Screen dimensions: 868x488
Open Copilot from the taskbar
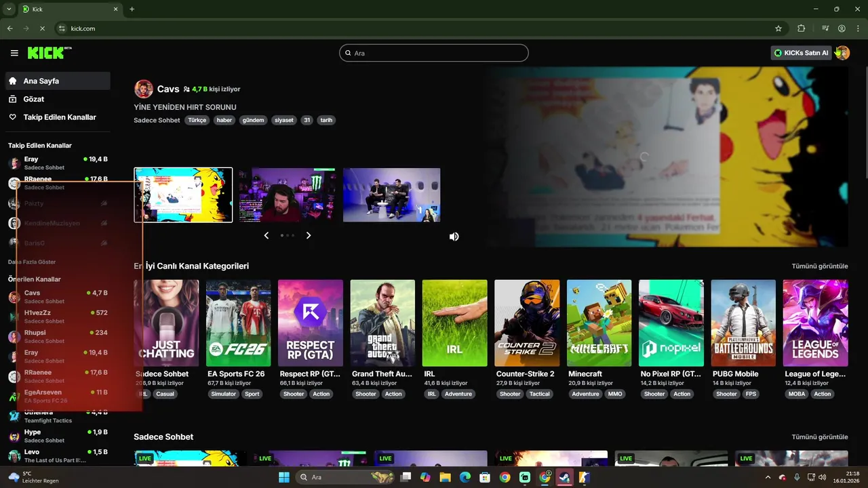click(425, 477)
